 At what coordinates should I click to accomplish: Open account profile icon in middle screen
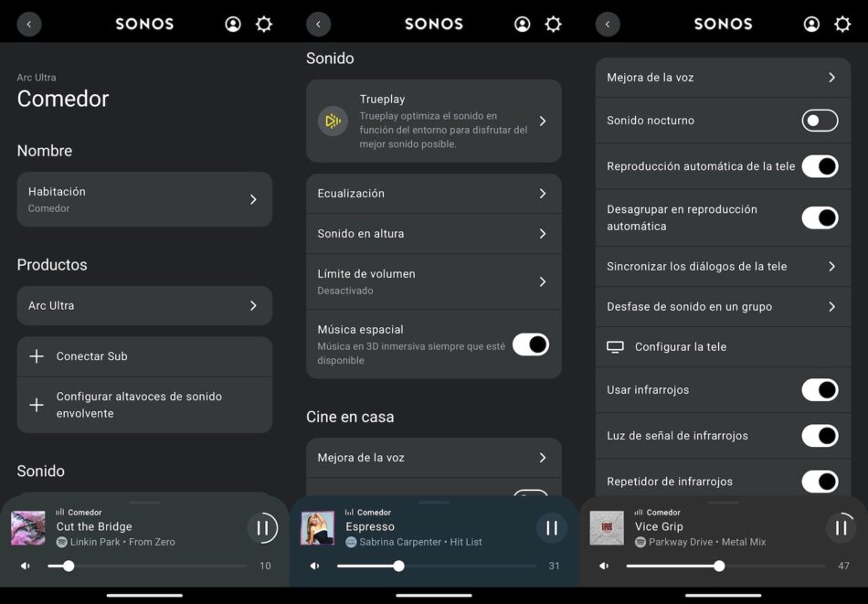click(x=522, y=25)
